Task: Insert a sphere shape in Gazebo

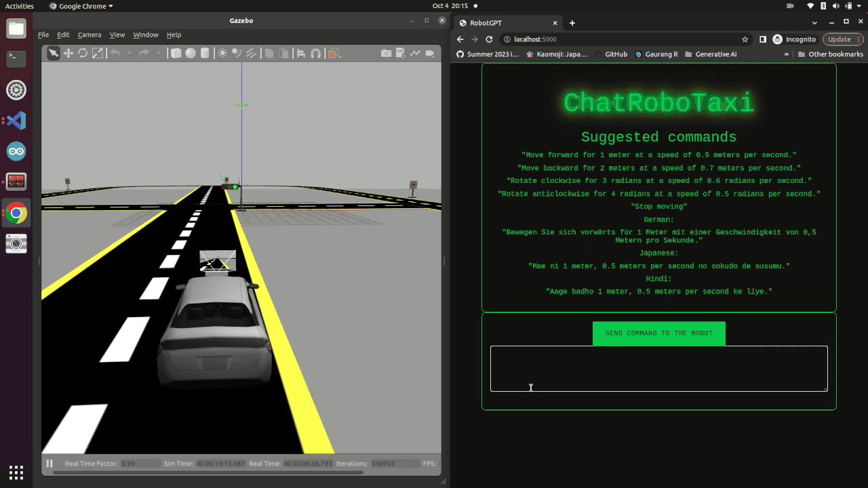Action: (191, 54)
